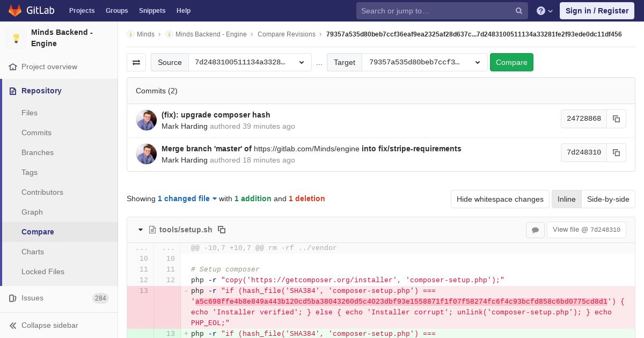Open the Help question-mark menu
This screenshot has height=338, width=644.
point(545,11)
